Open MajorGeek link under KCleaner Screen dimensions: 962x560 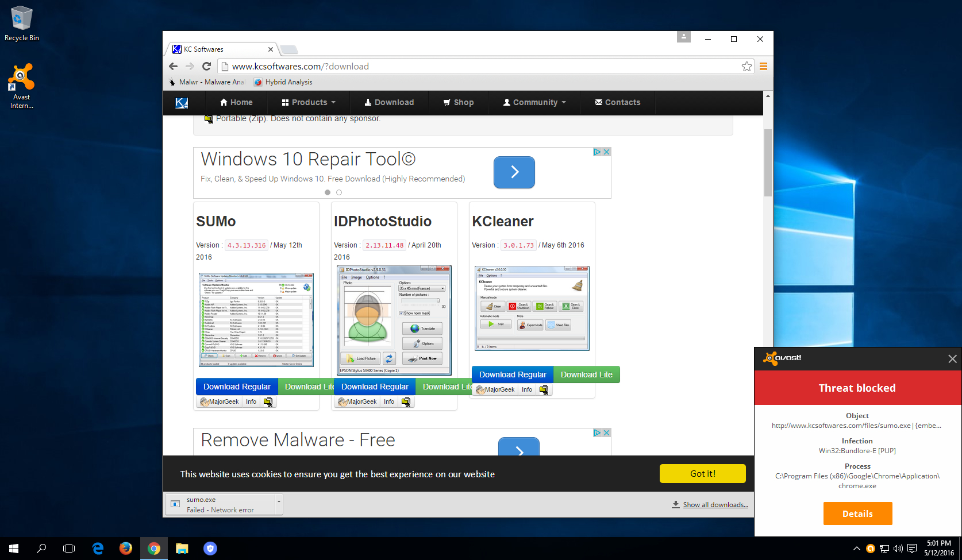(495, 389)
